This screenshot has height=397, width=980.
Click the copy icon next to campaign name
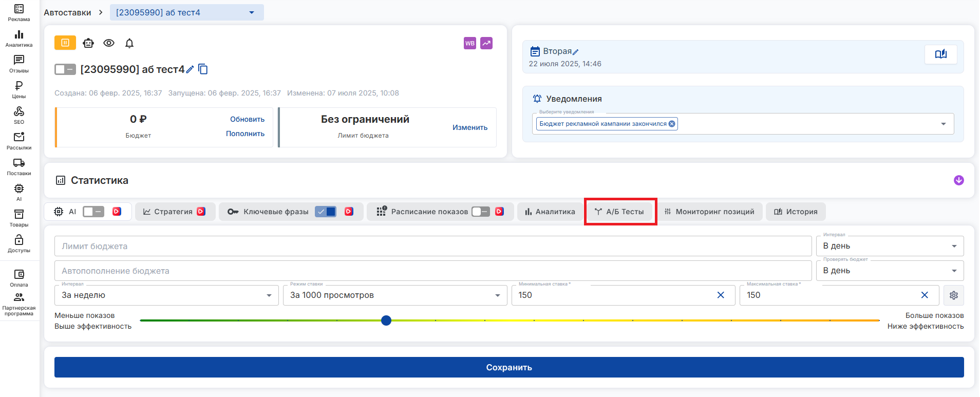coord(203,69)
